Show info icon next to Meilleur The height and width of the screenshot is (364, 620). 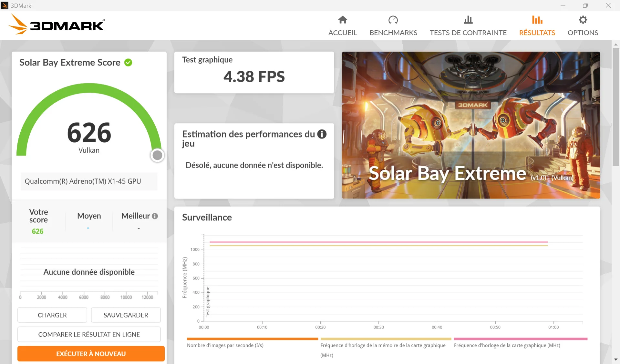click(155, 216)
